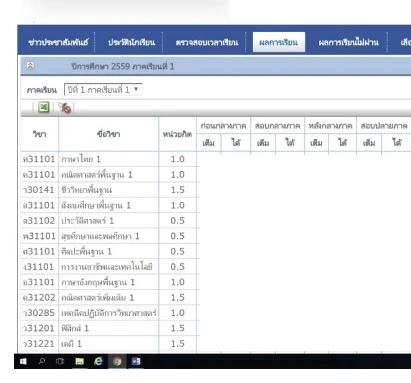The width and height of the screenshot is (411, 383).
Task: Open the Windows Start menu
Action: pyautogui.click(x=23, y=361)
